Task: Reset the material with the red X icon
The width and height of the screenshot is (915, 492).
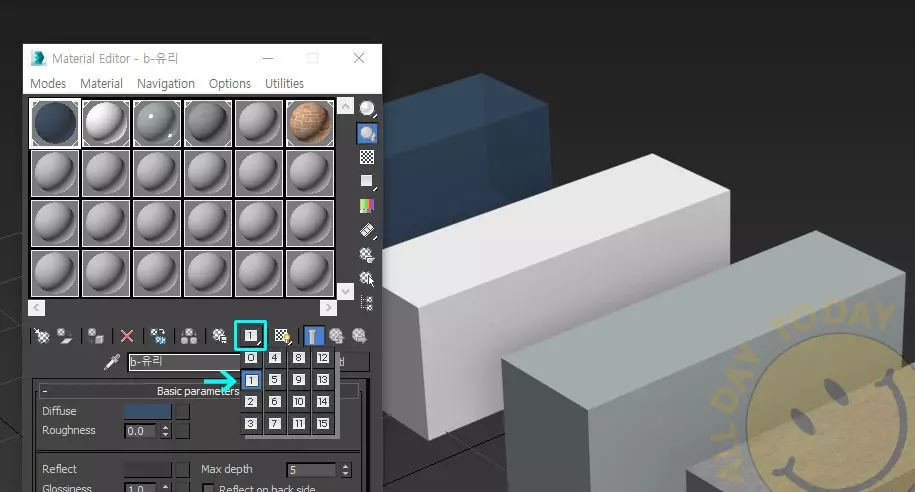Action: pos(127,336)
